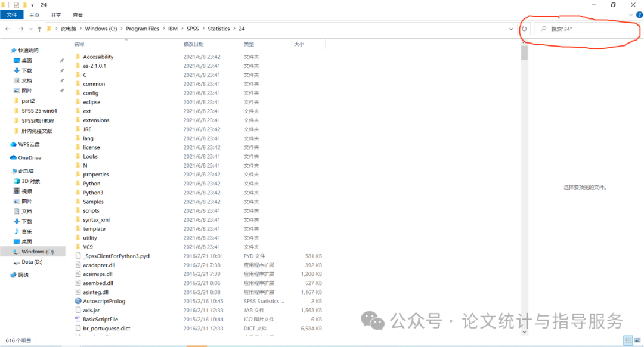Switch to large icons view layout
Image resolution: width=644 pixels, height=347 pixels.
[637, 340]
